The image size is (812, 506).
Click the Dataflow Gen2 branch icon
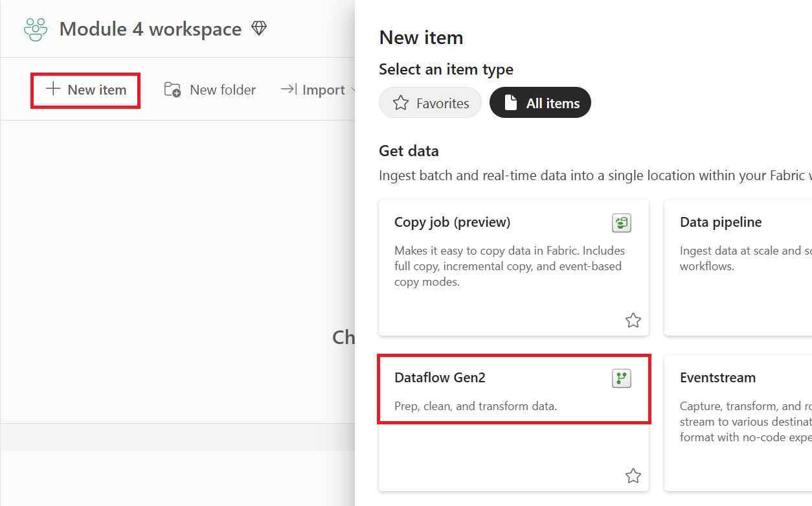622,379
